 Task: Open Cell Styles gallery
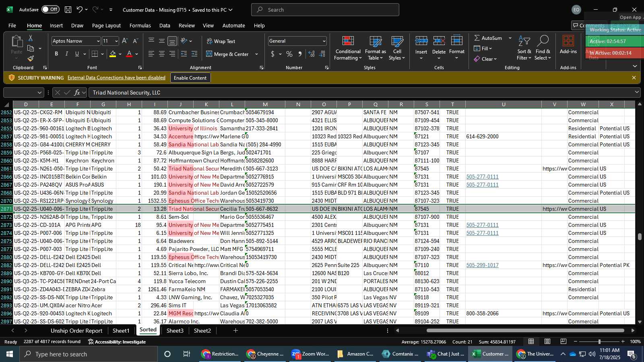(x=397, y=48)
